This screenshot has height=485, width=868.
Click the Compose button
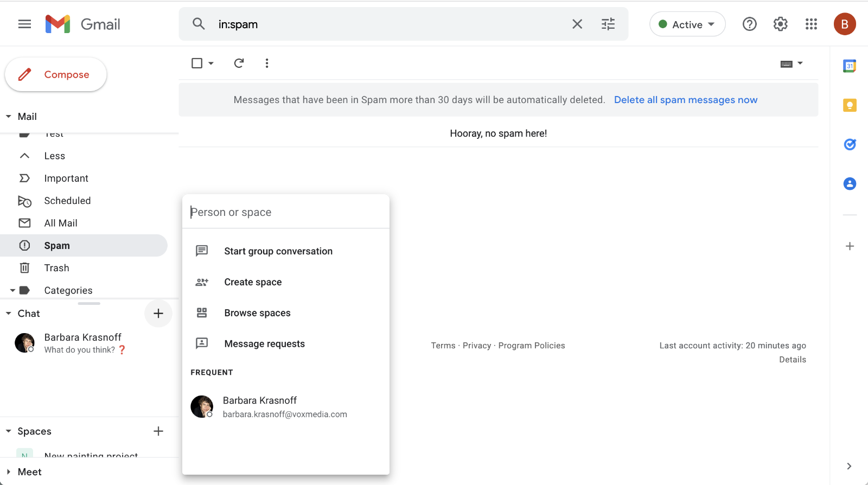56,74
